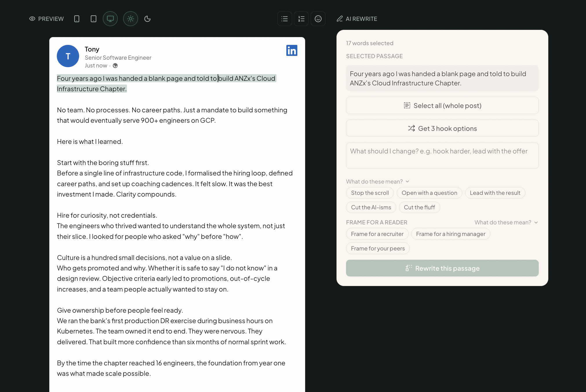This screenshot has height=392, width=586.
Task: Expand first 'What do these mean?'
Action: coord(378,182)
